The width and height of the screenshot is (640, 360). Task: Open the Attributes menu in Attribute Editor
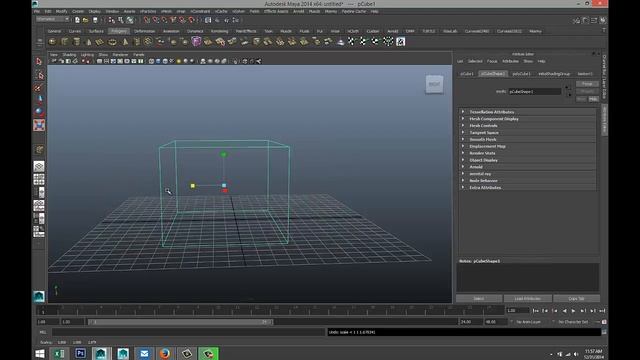[x=510, y=61]
